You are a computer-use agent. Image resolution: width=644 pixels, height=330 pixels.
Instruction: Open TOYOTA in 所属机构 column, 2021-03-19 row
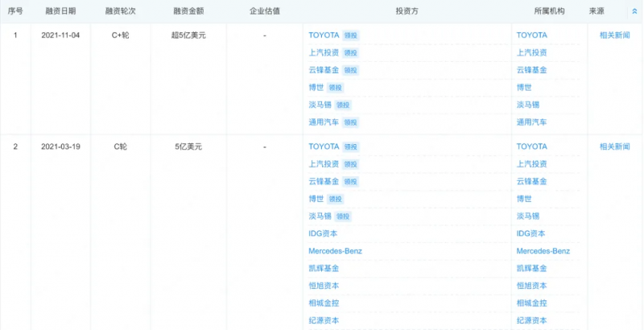click(x=532, y=147)
